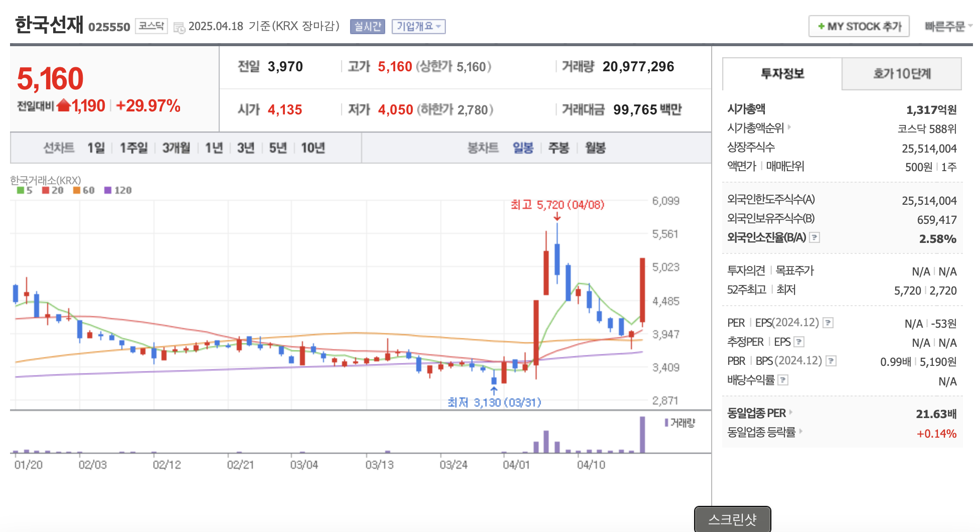Click the 외국인소진율 value 2.58%
Viewport: 980px width, 532px height.
(x=937, y=239)
